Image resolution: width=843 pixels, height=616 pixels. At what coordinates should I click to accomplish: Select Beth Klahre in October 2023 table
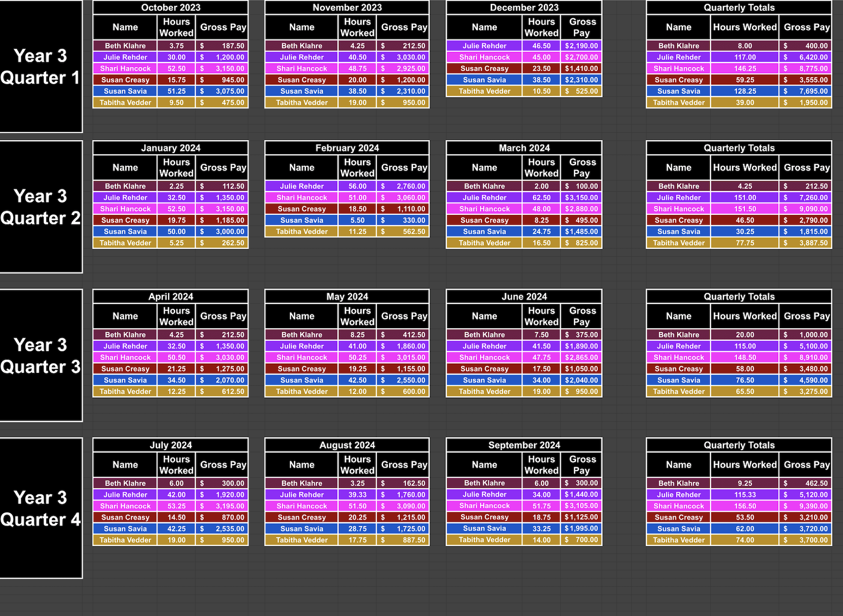(x=125, y=46)
